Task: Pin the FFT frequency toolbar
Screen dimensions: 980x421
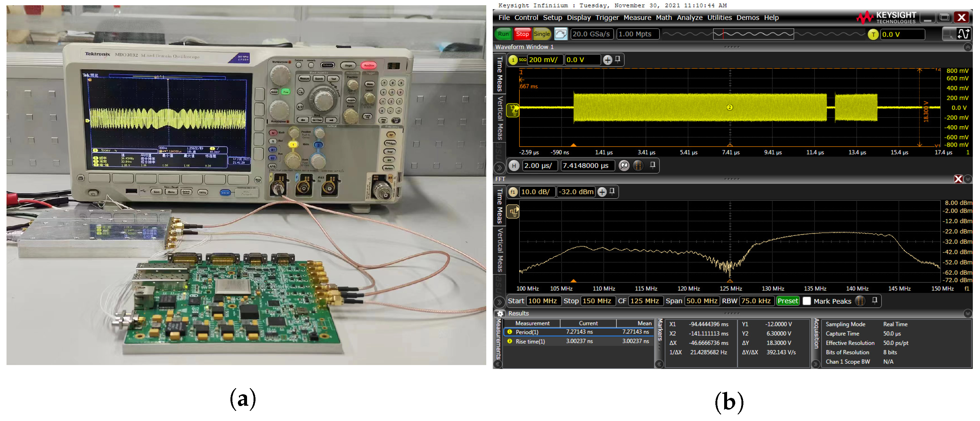Action: coord(875,301)
